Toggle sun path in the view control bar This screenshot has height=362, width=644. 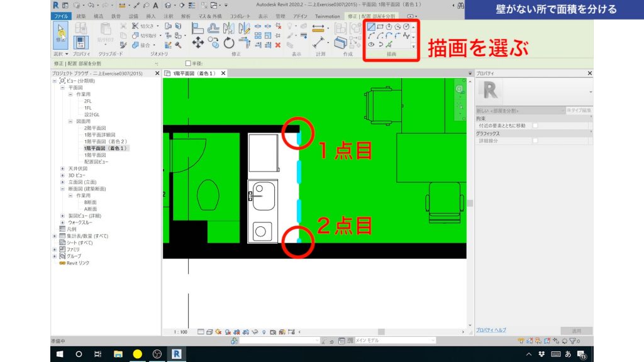click(x=218, y=332)
